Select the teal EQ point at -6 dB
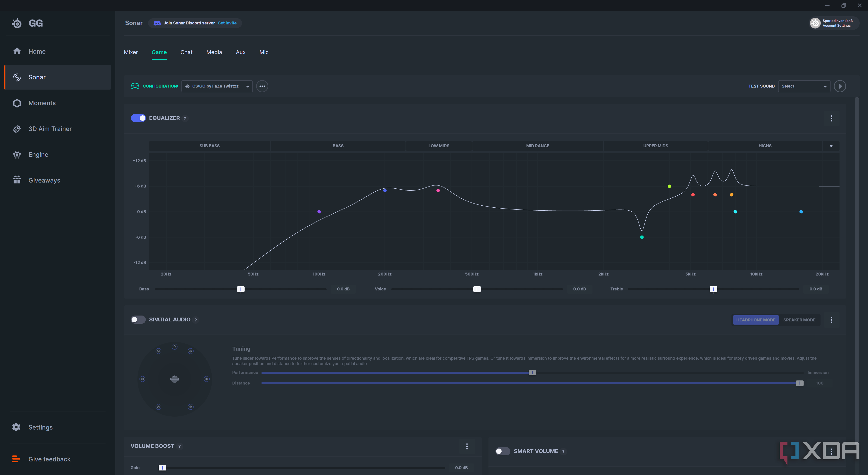This screenshot has height=475, width=868. pos(642,237)
